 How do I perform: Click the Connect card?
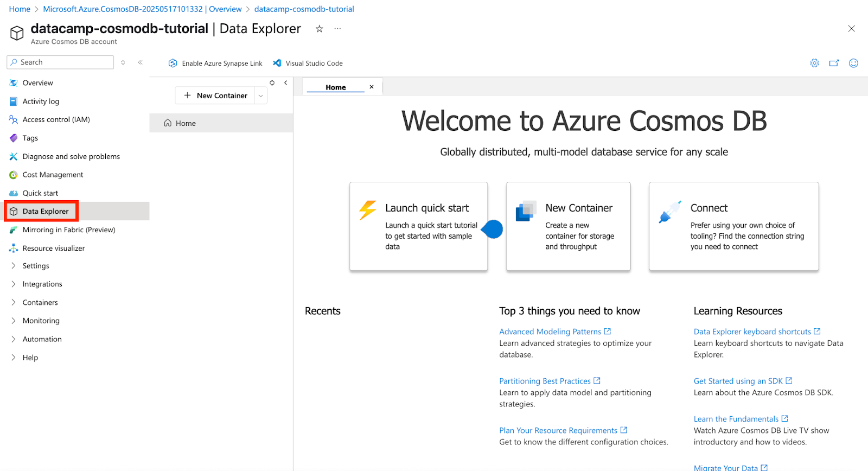(x=733, y=226)
